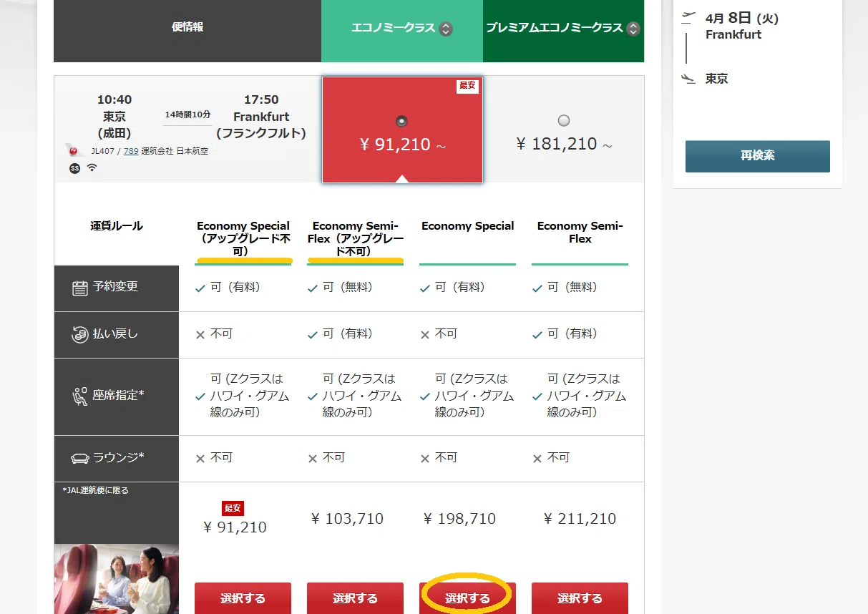Click the departure plane icon beside 4月8日
This screenshot has height=614, width=868.
tap(688, 16)
